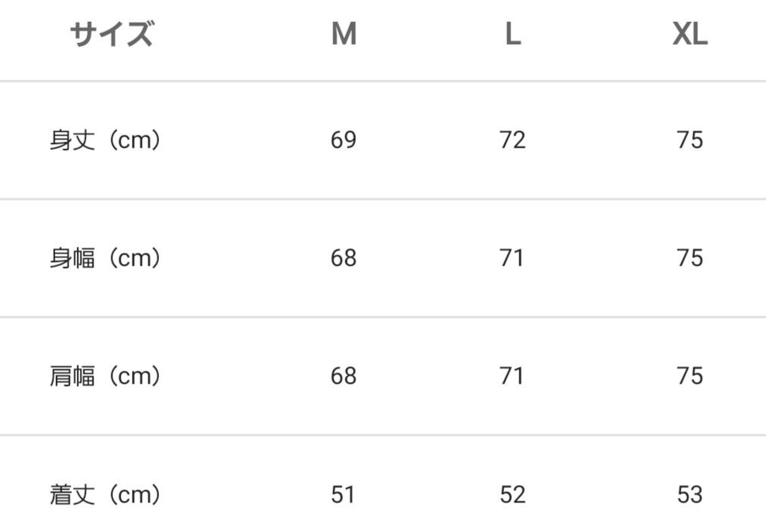
Task: Click the 身幅 value 71 for size L
Action: (x=512, y=259)
